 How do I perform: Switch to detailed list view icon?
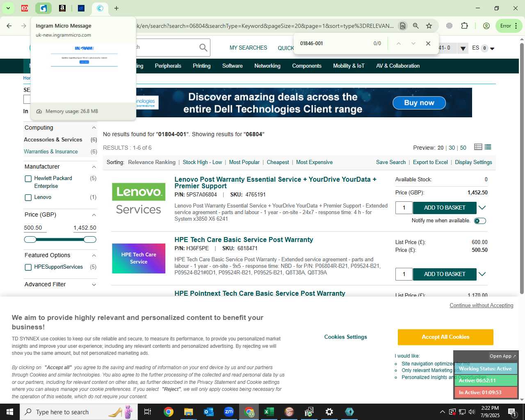[478, 147]
